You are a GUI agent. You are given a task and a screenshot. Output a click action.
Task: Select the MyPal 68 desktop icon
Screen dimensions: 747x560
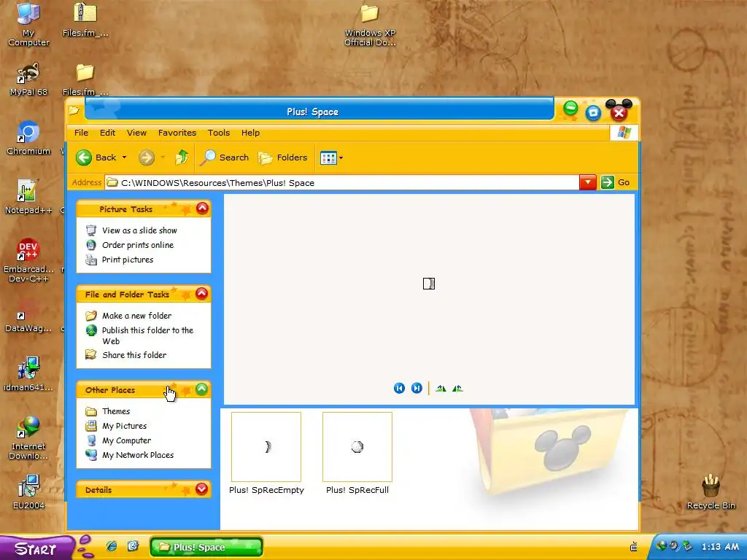pyautogui.click(x=28, y=80)
